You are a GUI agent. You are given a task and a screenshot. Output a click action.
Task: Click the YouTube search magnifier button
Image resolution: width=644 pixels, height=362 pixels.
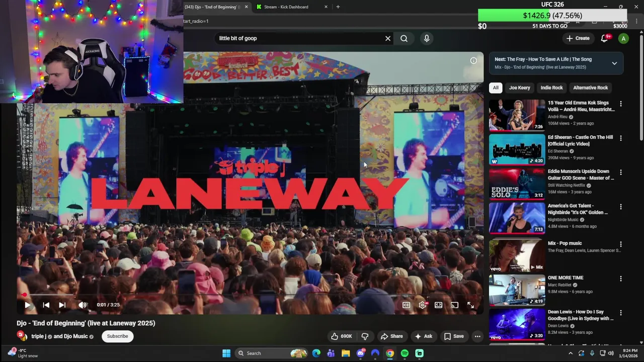click(x=404, y=38)
